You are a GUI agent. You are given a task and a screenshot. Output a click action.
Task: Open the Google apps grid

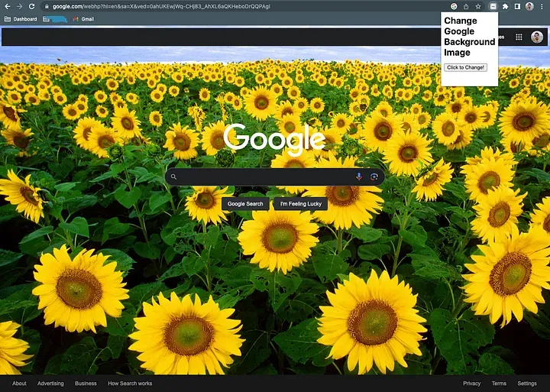point(519,37)
